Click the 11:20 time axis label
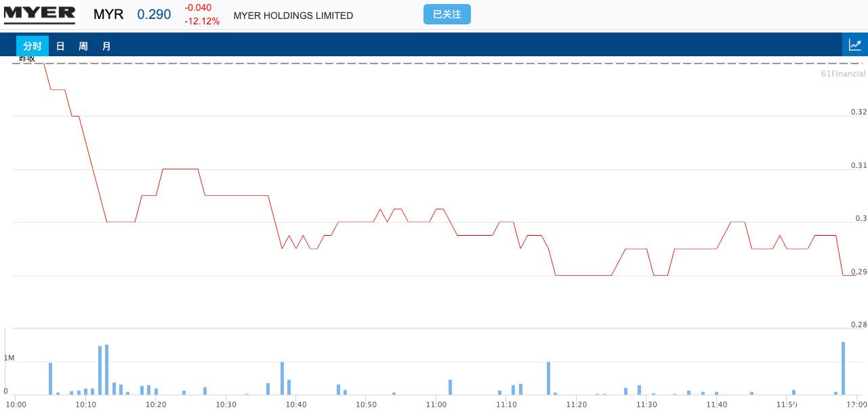The image size is (868, 416). click(x=577, y=404)
